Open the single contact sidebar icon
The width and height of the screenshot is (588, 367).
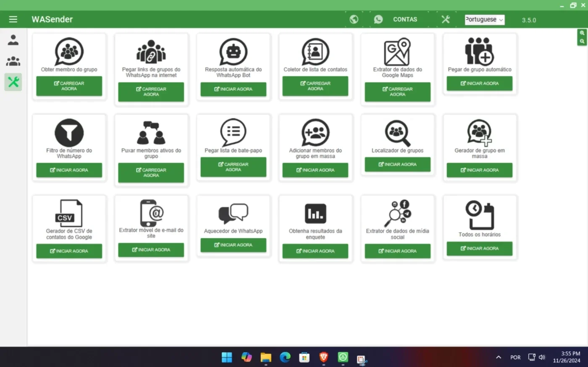pyautogui.click(x=13, y=40)
